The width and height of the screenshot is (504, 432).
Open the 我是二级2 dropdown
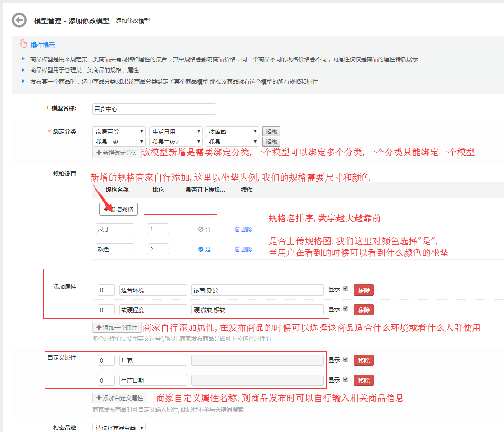pos(176,142)
